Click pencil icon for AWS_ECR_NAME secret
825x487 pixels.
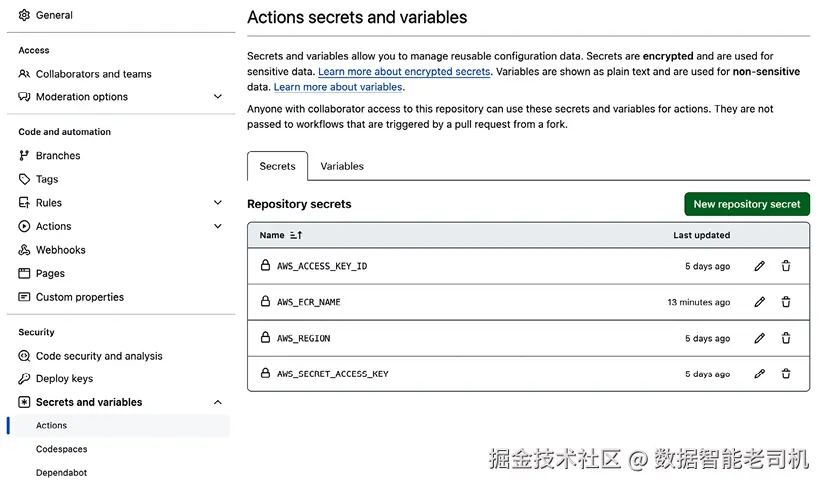click(x=760, y=302)
